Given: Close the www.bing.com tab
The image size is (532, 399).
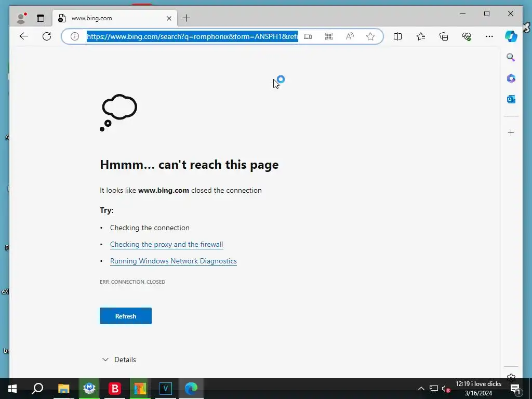Looking at the screenshot, I should point(169,18).
